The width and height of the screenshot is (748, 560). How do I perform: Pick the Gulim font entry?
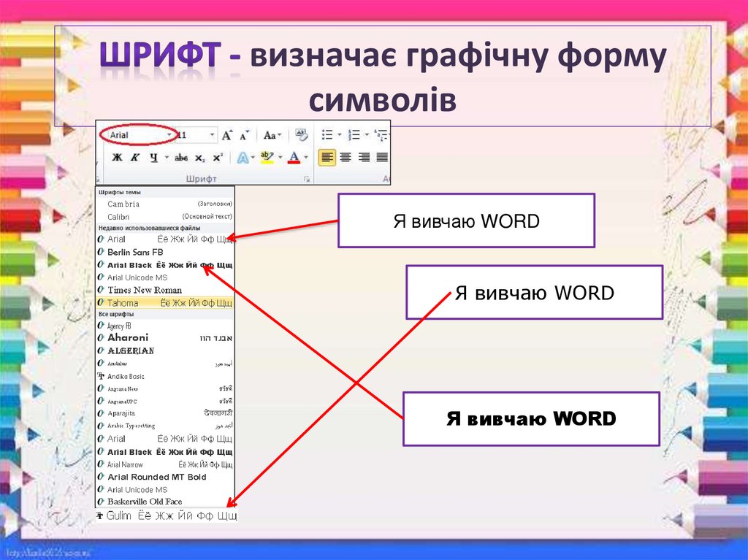(166, 515)
